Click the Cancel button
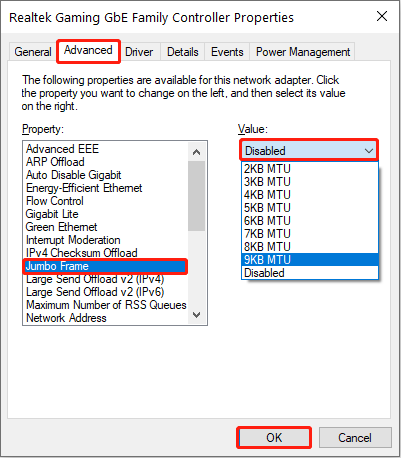401x458 pixels. point(355,437)
